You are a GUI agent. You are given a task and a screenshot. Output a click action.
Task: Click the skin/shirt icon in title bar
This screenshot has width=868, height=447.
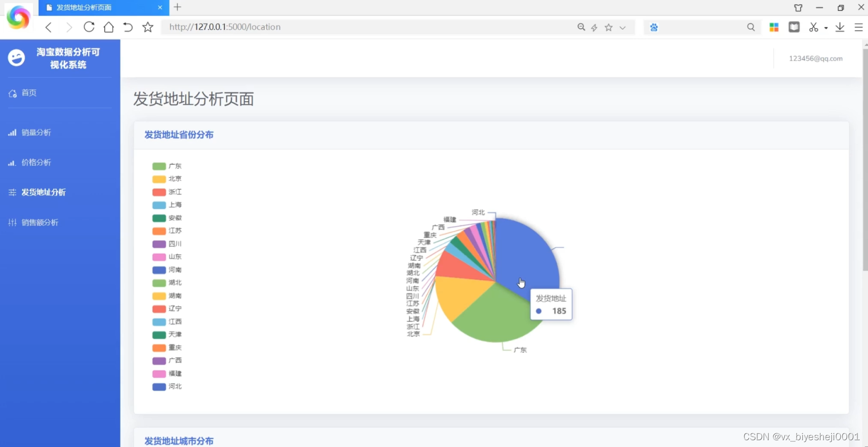click(x=798, y=7)
